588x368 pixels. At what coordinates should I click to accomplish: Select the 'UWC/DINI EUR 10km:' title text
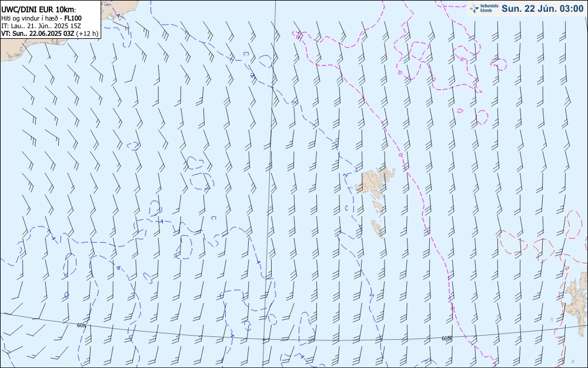coord(39,10)
